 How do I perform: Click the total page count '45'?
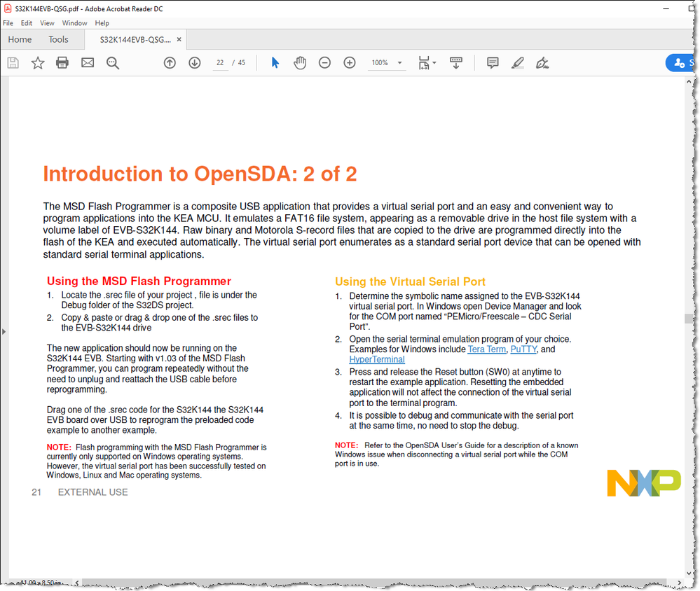[x=242, y=63]
